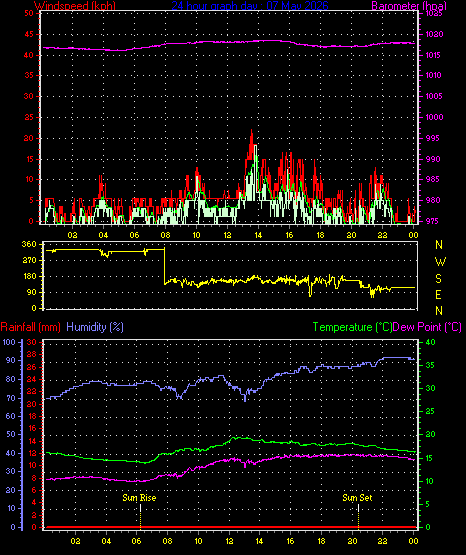Click the Temperature (°C) legend label
The image size is (466, 555).
[x=352, y=327]
